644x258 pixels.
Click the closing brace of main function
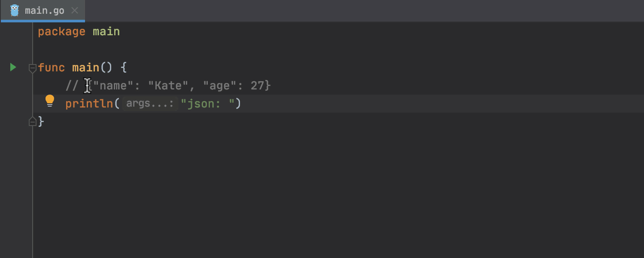pos(41,122)
